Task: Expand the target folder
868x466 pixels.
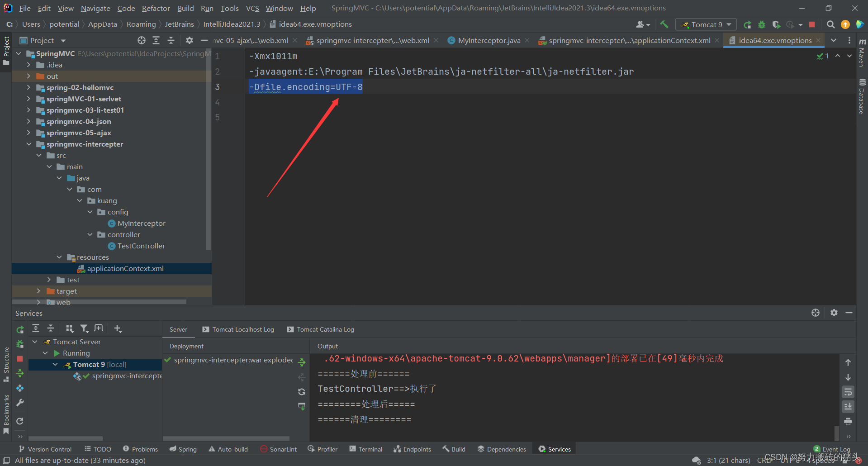Action: [x=39, y=291]
